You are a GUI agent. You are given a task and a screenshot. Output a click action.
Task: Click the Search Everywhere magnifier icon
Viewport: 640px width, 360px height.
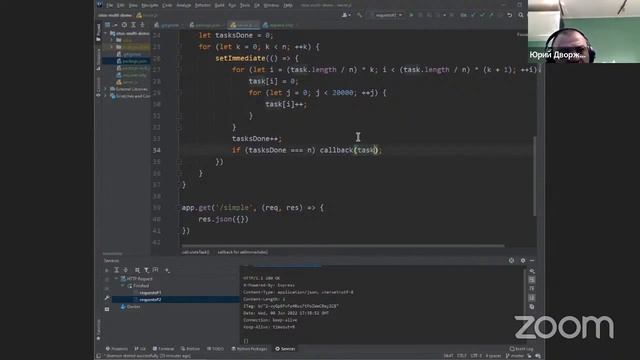pyautogui.click(x=521, y=15)
